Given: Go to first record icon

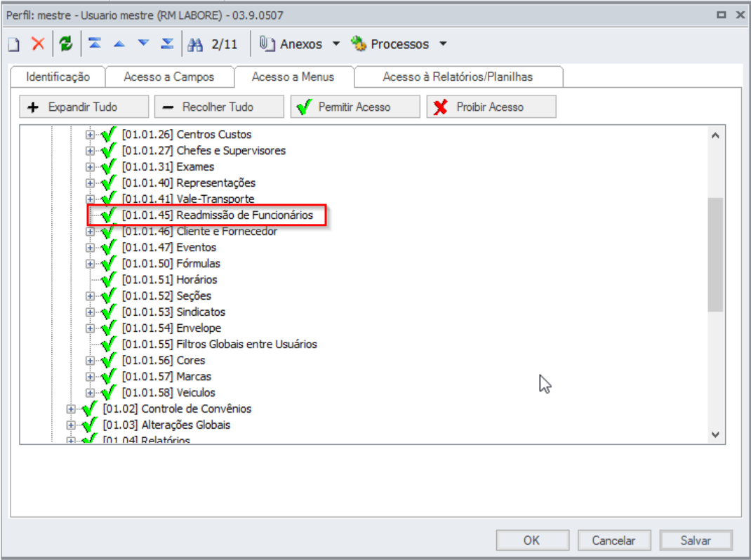Looking at the screenshot, I should [95, 44].
